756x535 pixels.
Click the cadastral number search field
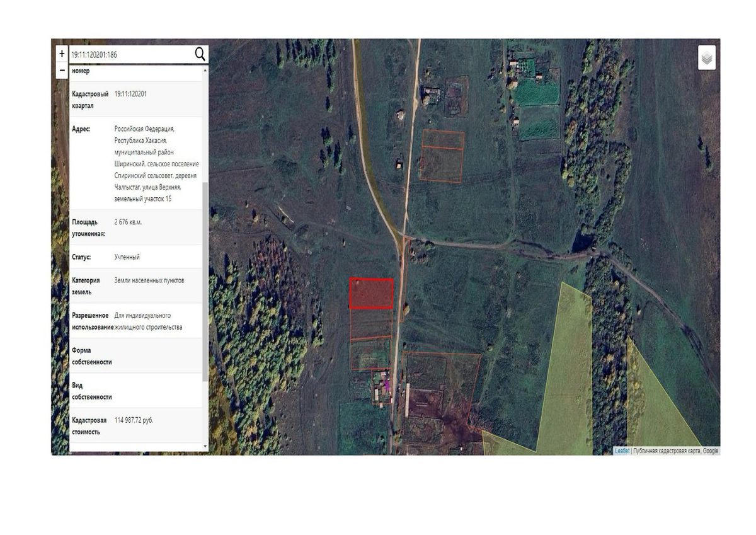[x=130, y=54]
